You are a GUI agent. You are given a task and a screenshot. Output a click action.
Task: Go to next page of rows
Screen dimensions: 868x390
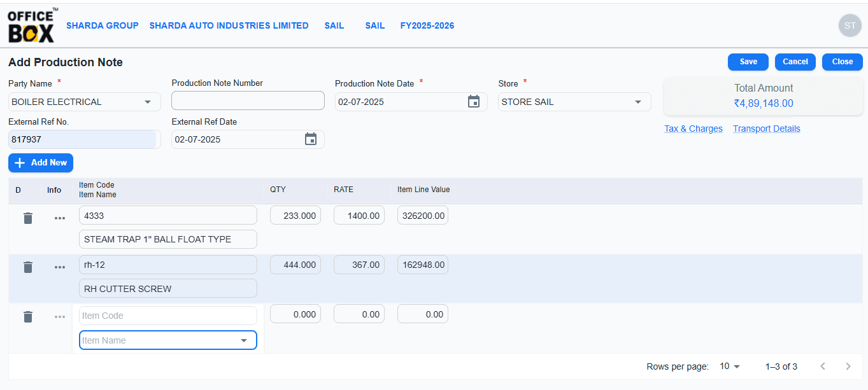click(x=848, y=366)
